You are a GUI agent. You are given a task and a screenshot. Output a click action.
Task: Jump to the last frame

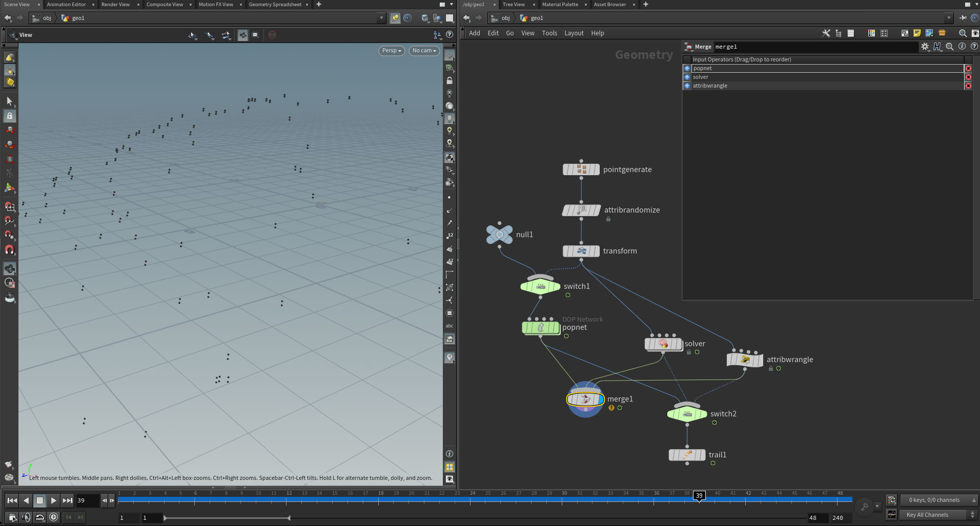[67, 500]
